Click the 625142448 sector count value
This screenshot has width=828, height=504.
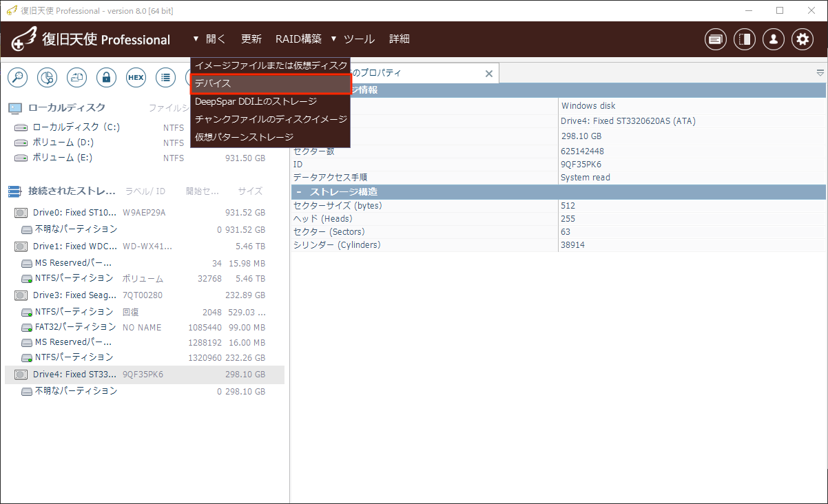point(583,151)
